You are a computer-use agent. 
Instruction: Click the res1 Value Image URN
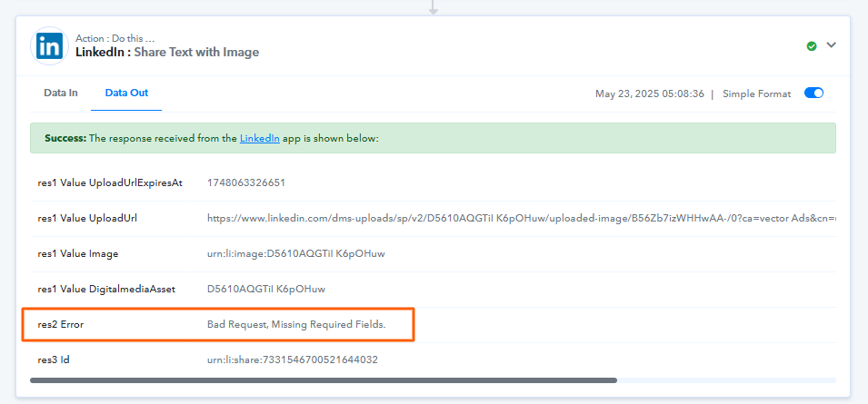(296, 253)
